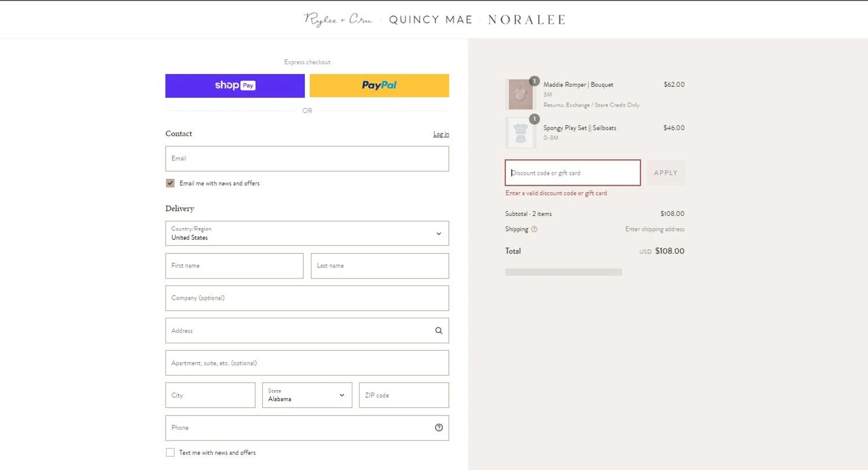Image resolution: width=868 pixels, height=470 pixels.
Task: Open the State dropdown showing Alabama
Action: (x=307, y=395)
